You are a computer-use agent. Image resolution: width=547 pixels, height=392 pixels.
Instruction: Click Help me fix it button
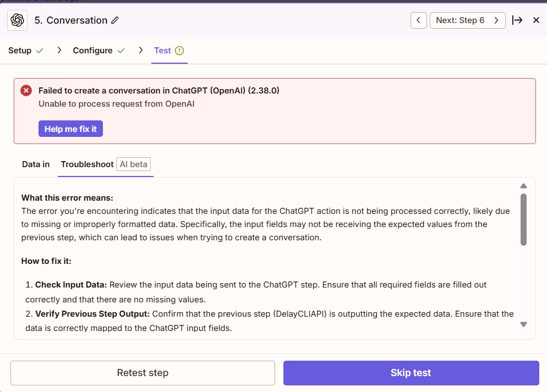click(70, 129)
